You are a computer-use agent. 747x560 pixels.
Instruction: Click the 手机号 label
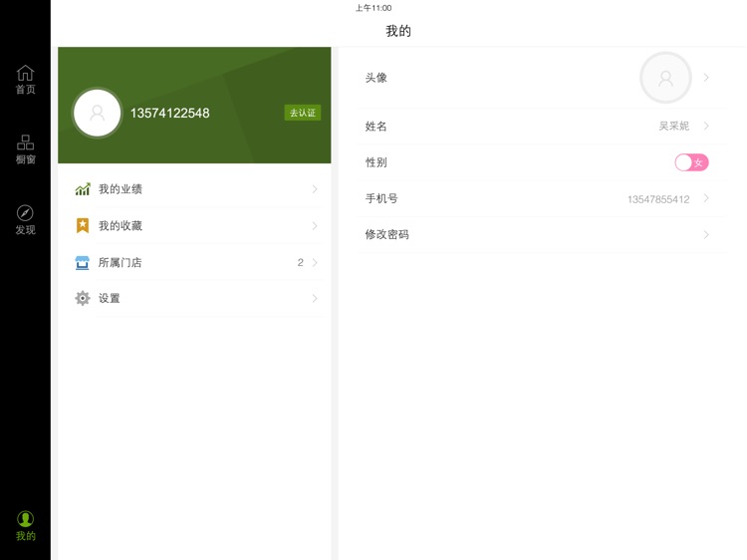[381, 198]
